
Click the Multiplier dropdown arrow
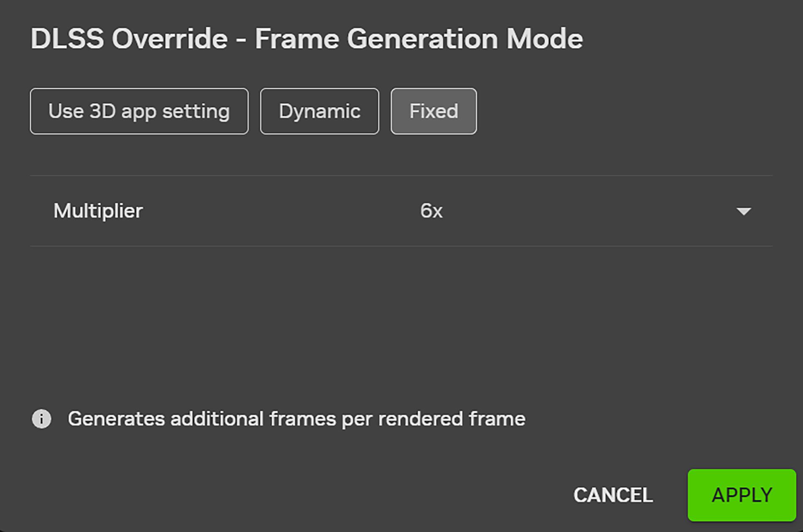pyautogui.click(x=744, y=211)
